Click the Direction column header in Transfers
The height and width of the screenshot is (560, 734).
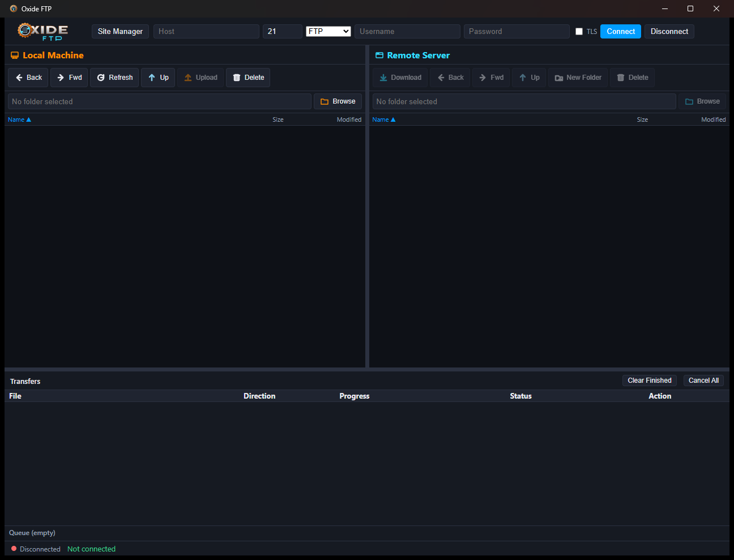[x=259, y=396]
